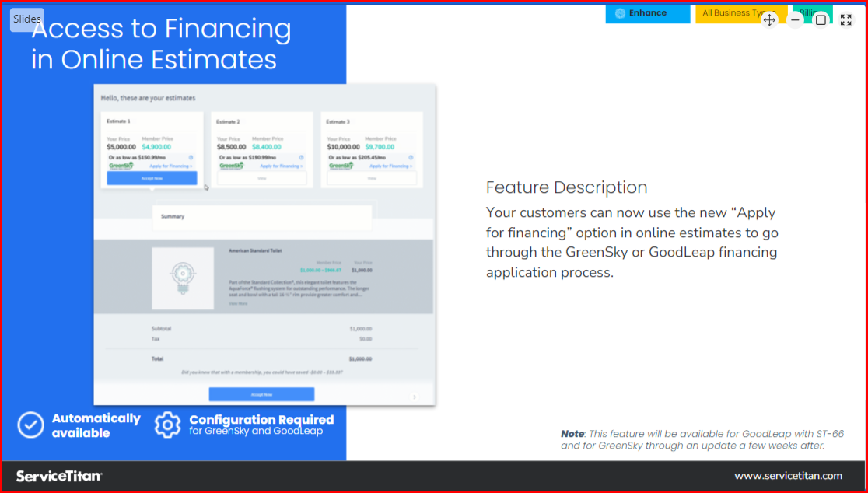This screenshot has height=493, width=868.
Task: Click the GreenSky logo in Estimate 3
Action: 341,166
